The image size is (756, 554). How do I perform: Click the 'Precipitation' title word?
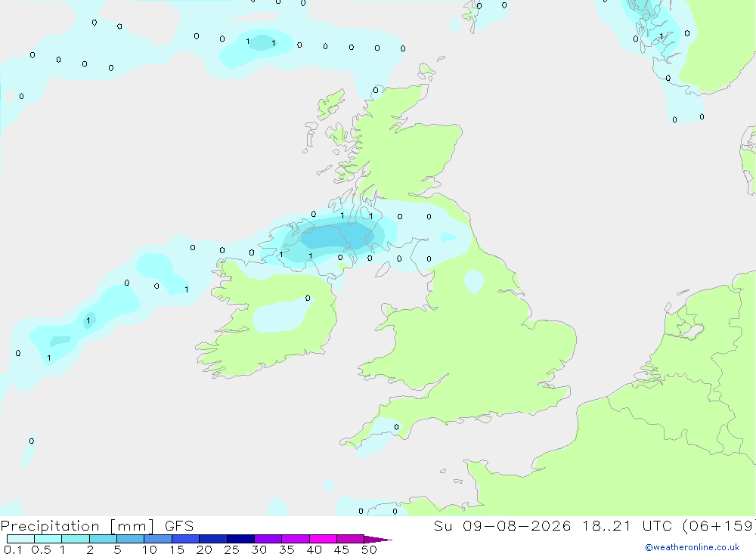tap(50, 525)
